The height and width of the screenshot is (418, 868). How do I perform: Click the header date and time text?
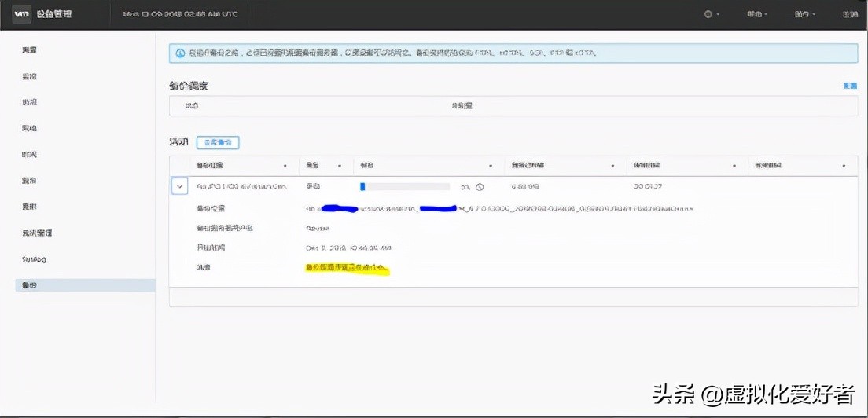click(x=181, y=14)
